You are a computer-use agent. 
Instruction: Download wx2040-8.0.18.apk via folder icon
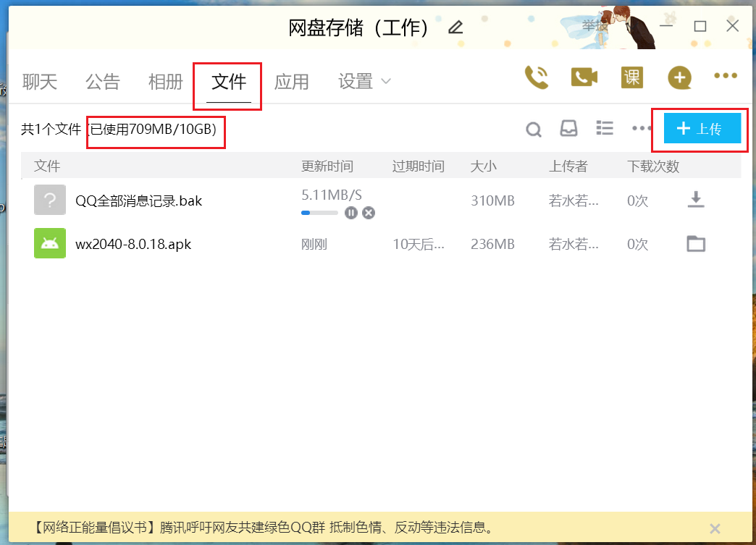point(695,244)
